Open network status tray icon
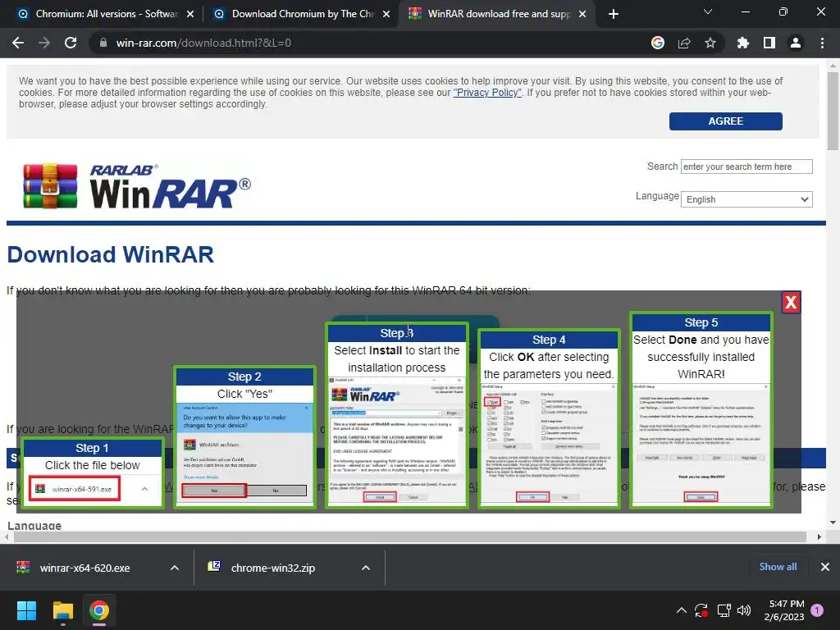The width and height of the screenshot is (840, 630). [x=724, y=610]
